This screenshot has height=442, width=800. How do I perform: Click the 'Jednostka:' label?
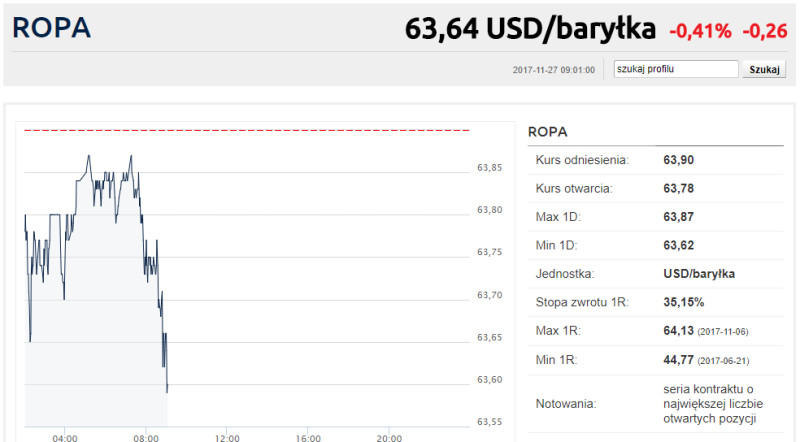(565, 274)
